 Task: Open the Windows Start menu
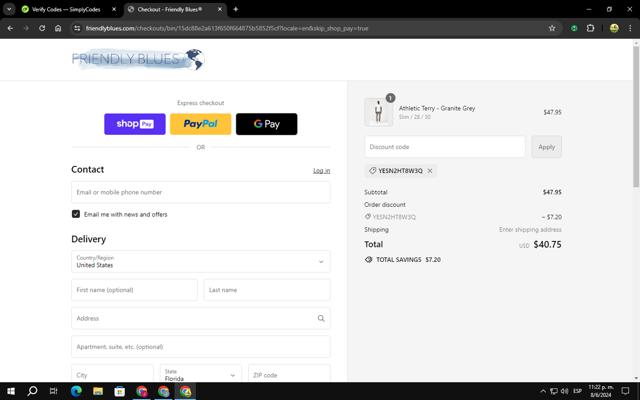pos(11,391)
